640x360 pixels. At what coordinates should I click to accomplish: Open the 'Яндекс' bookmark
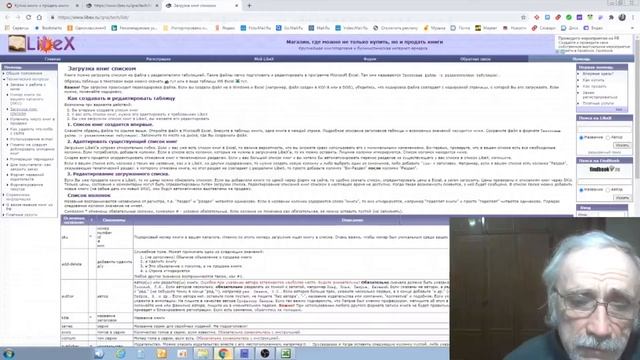[225, 28]
